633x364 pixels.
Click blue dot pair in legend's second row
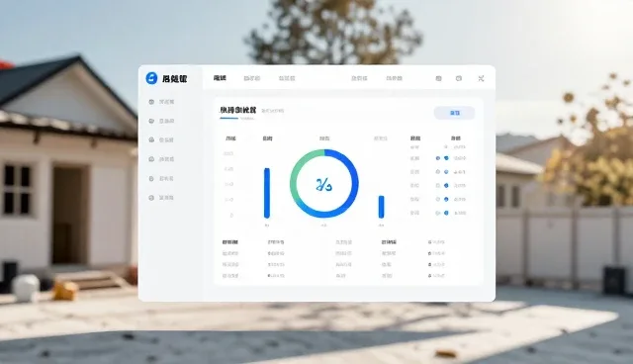coord(442,158)
